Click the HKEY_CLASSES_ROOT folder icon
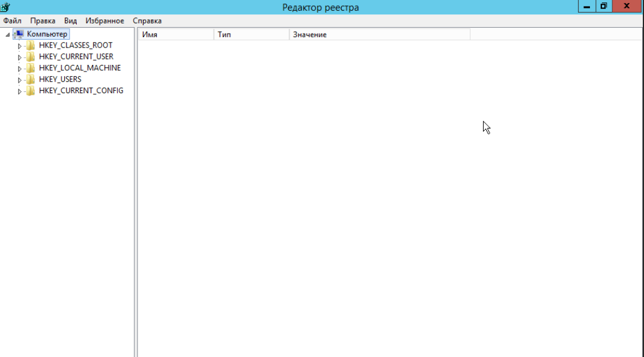The width and height of the screenshot is (644, 357). (x=31, y=46)
